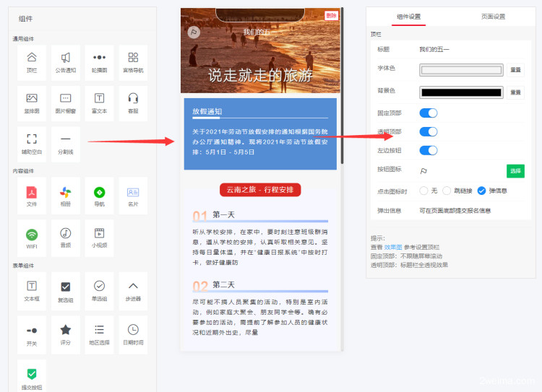Open the 组件设置 tab
542x392 pixels.
[408, 17]
